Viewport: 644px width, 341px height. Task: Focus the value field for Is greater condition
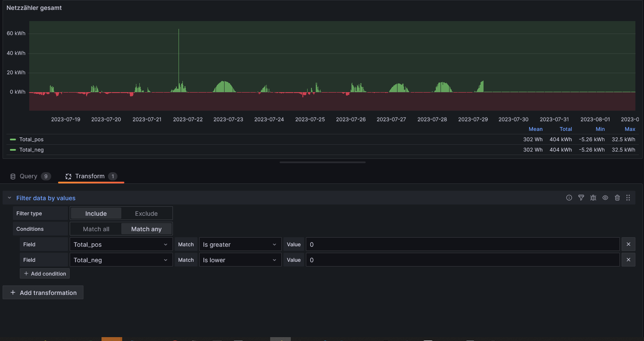click(x=462, y=245)
